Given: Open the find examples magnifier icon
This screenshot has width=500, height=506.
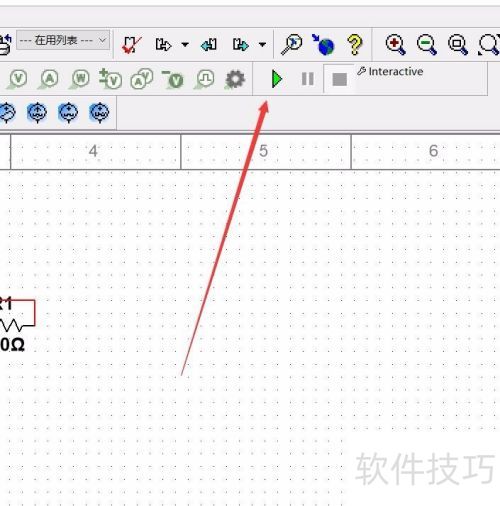Looking at the screenshot, I should [291, 44].
